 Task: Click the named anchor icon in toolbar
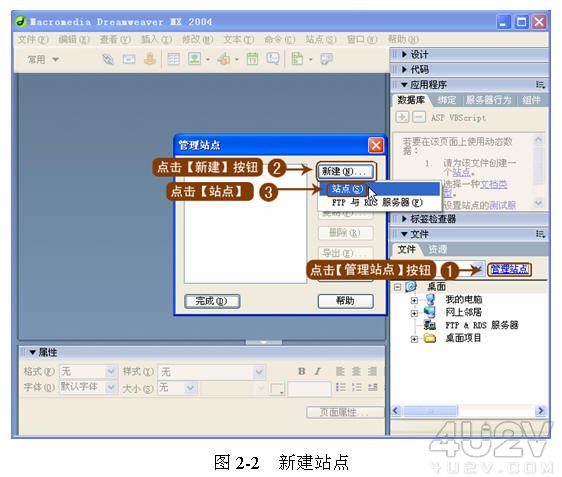[150, 59]
